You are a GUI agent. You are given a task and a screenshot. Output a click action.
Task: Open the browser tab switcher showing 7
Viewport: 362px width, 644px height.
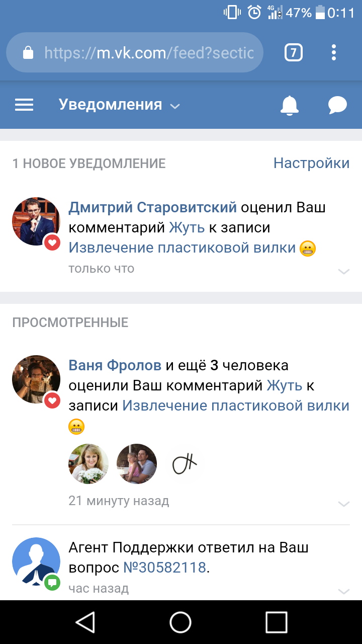pyautogui.click(x=294, y=52)
